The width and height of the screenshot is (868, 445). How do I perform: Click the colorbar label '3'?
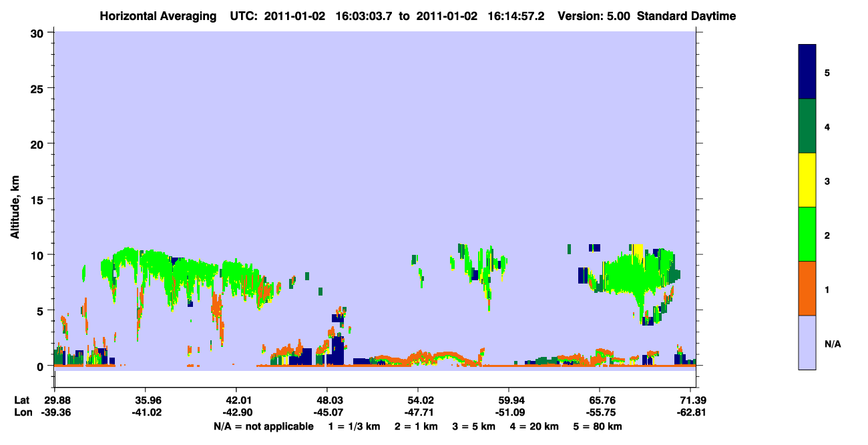tap(827, 180)
